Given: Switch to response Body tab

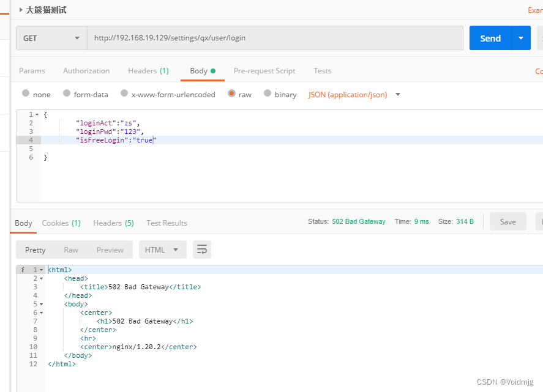Looking at the screenshot, I should tap(23, 223).
